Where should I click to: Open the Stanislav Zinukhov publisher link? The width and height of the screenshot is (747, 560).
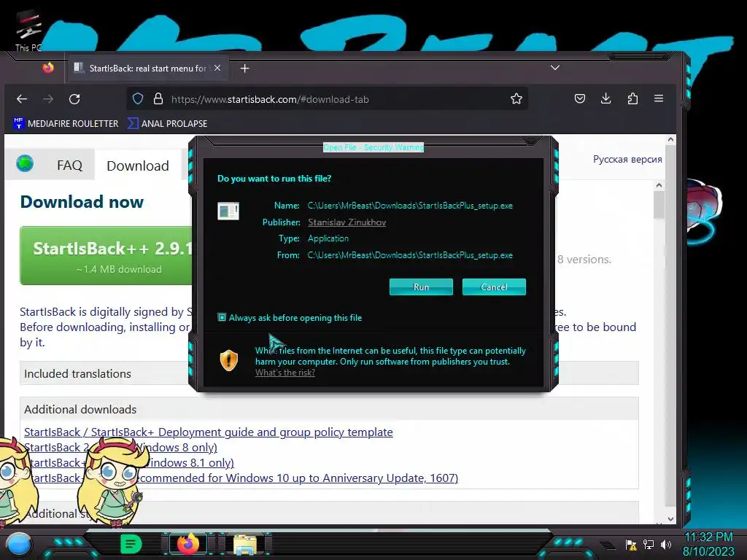tap(347, 222)
